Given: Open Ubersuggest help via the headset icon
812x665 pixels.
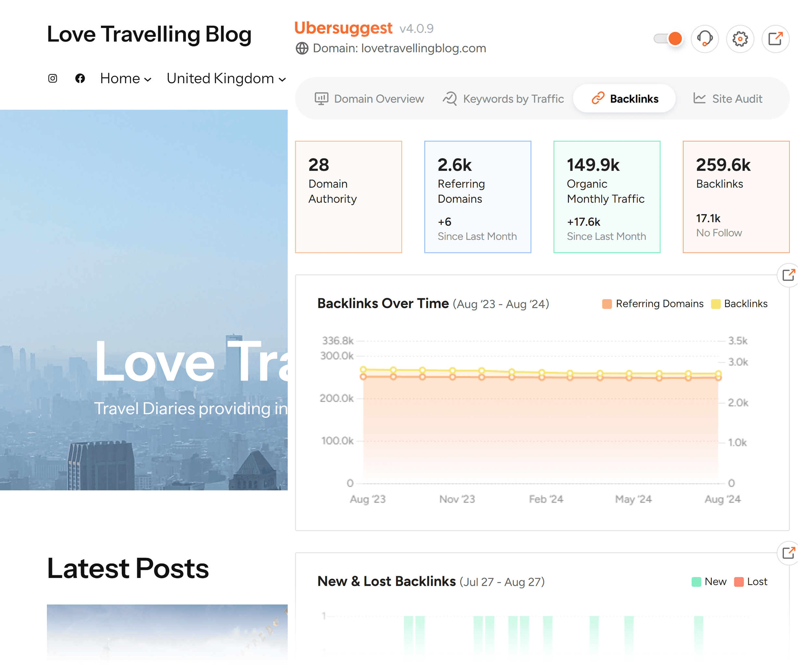Looking at the screenshot, I should [704, 39].
